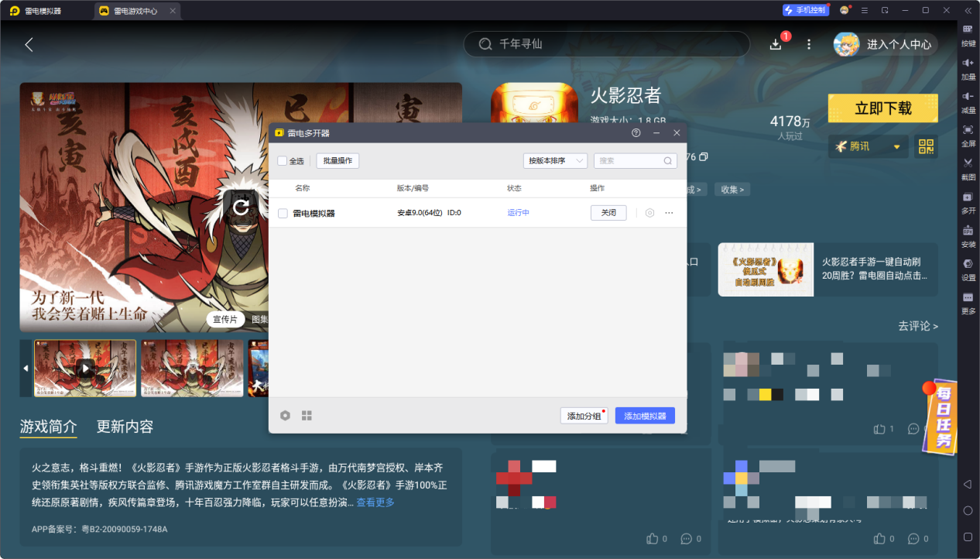
Task: Click the 运行中 status text
Action: (x=519, y=213)
